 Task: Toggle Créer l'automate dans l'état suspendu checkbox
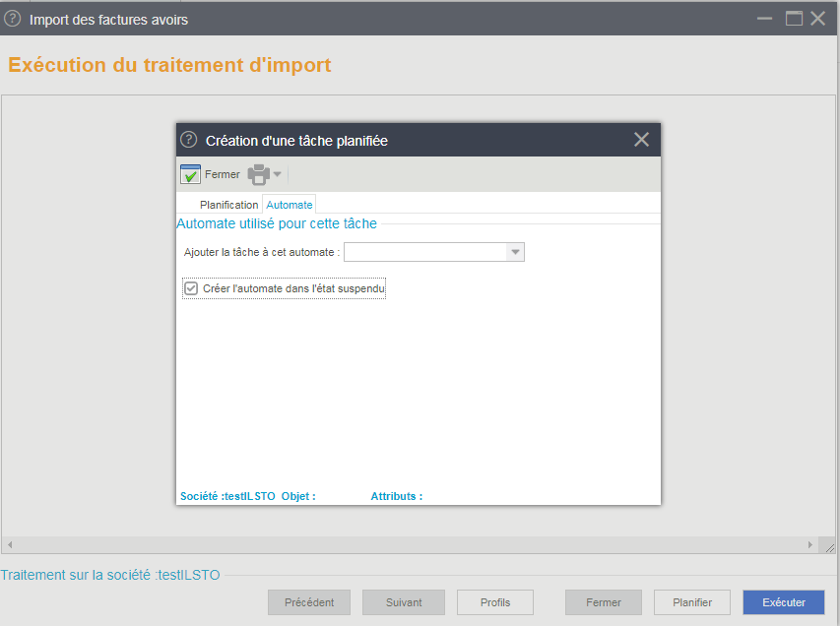coord(191,288)
